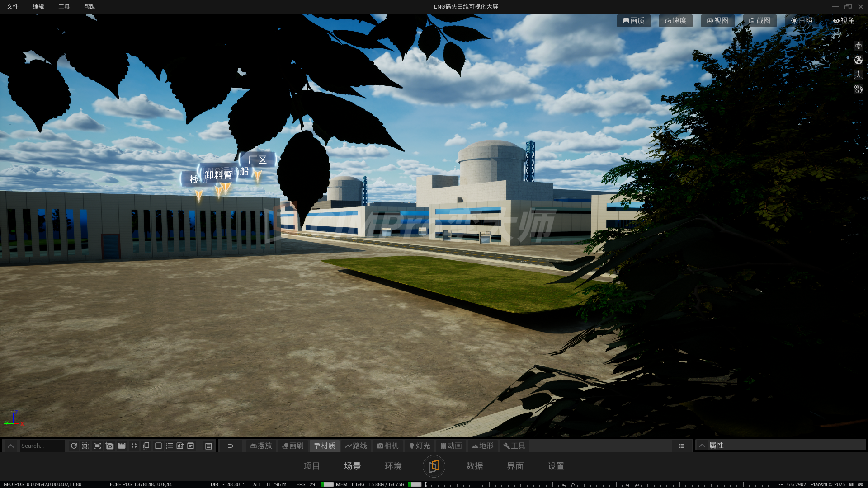Click the help icon in status bar
The width and height of the screenshot is (868, 488).
851,484
